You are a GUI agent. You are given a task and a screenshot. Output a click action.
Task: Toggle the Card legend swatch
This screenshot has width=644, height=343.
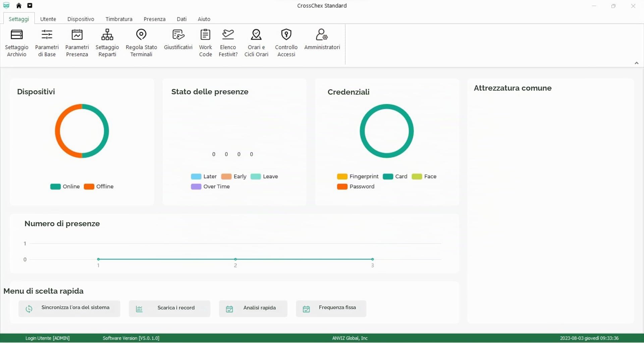pyautogui.click(x=388, y=177)
